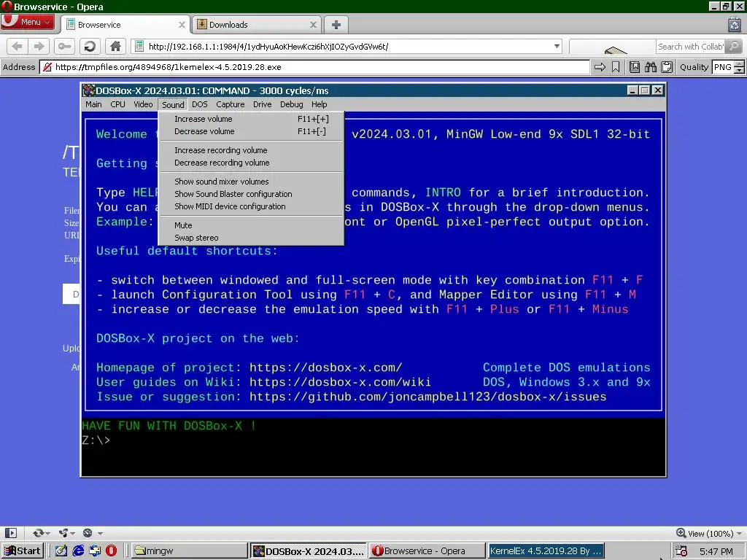This screenshot has height=560, width=747.
Task: Open a new tab with plus button
Action: tap(336, 25)
